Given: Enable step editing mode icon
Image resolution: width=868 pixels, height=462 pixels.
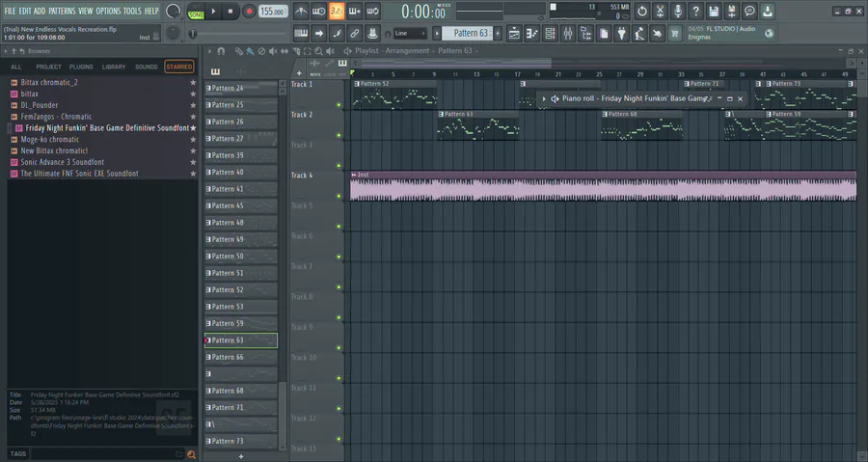Looking at the screenshot, I should (x=337, y=34).
